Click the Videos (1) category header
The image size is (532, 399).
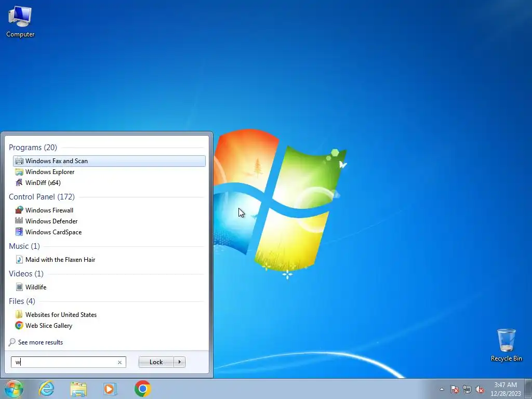click(x=26, y=273)
